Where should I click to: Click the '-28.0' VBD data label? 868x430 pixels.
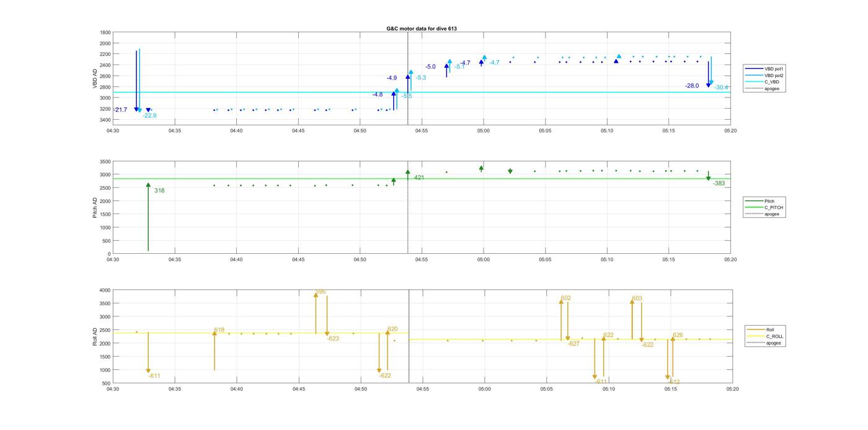pos(692,86)
